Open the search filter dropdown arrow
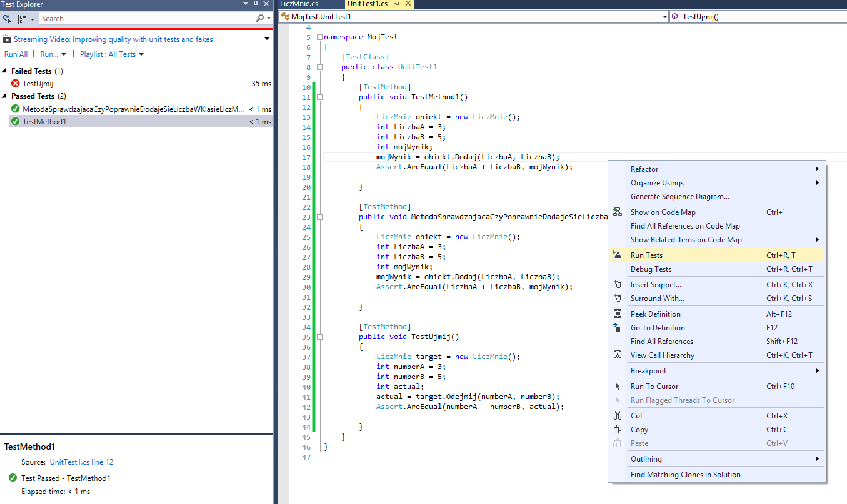This screenshot has width=847, height=504. tap(268, 19)
